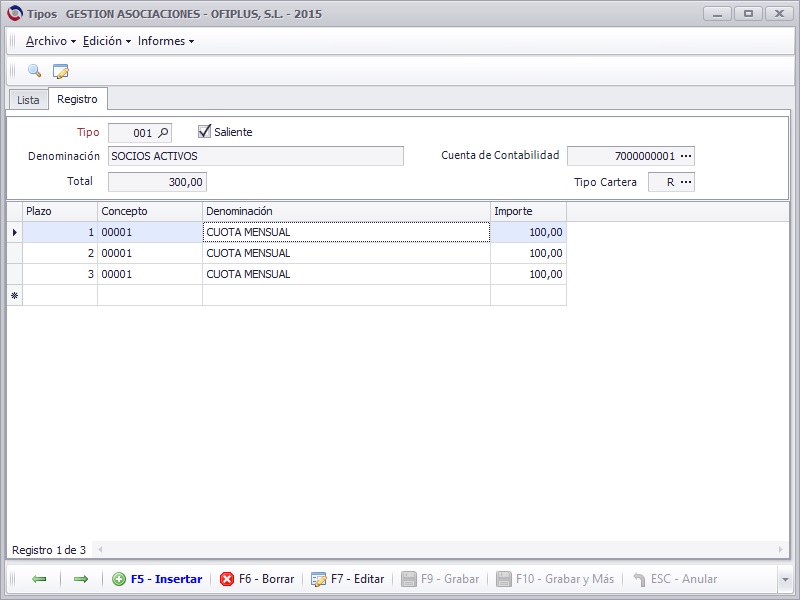Click the ESC Anular undo arrow icon
The width and height of the screenshot is (800, 600).
(639, 579)
